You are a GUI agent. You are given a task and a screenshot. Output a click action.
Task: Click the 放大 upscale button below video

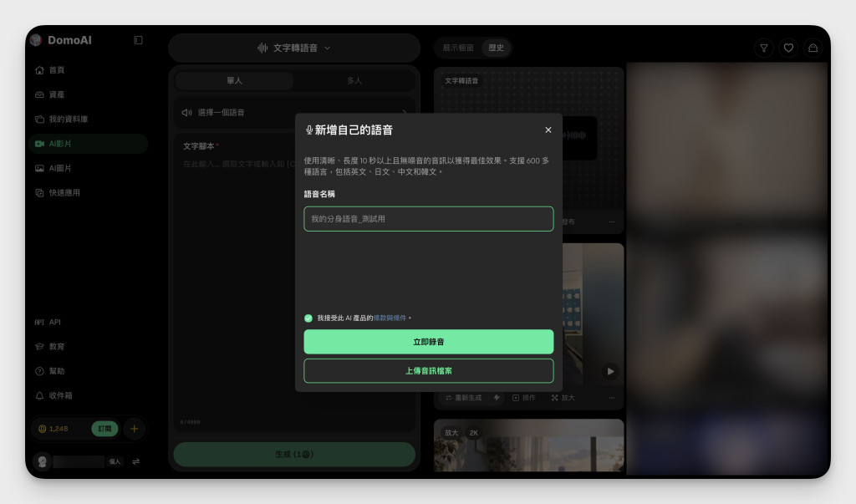[563, 398]
